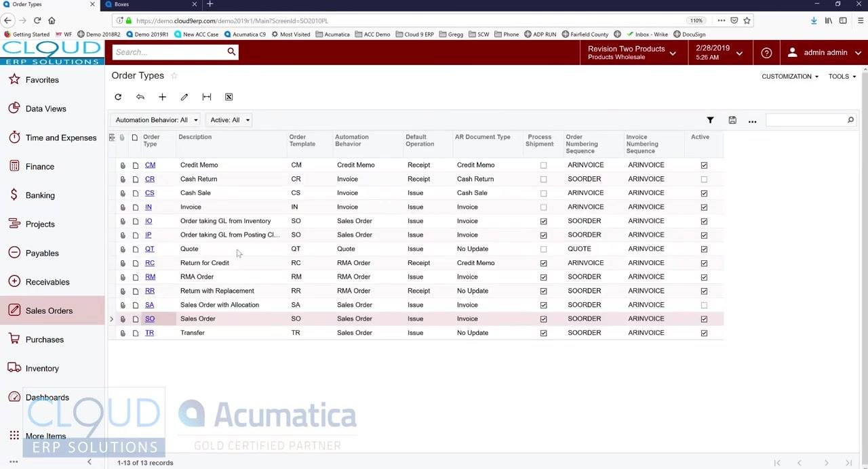Expand the selected SO row arrow
Viewport: 868px width, 469px height.
(112, 319)
